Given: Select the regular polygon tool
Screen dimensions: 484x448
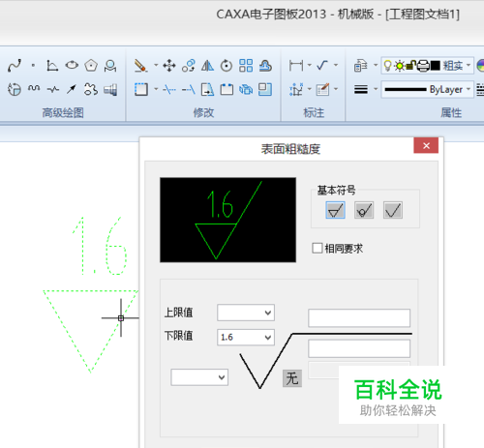Looking at the screenshot, I should point(91,66).
